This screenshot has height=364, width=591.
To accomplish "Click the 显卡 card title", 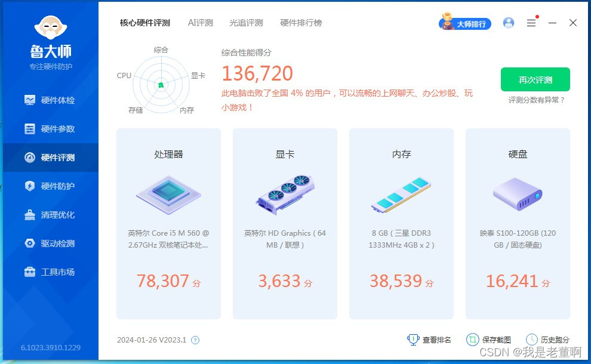I will pos(285,155).
